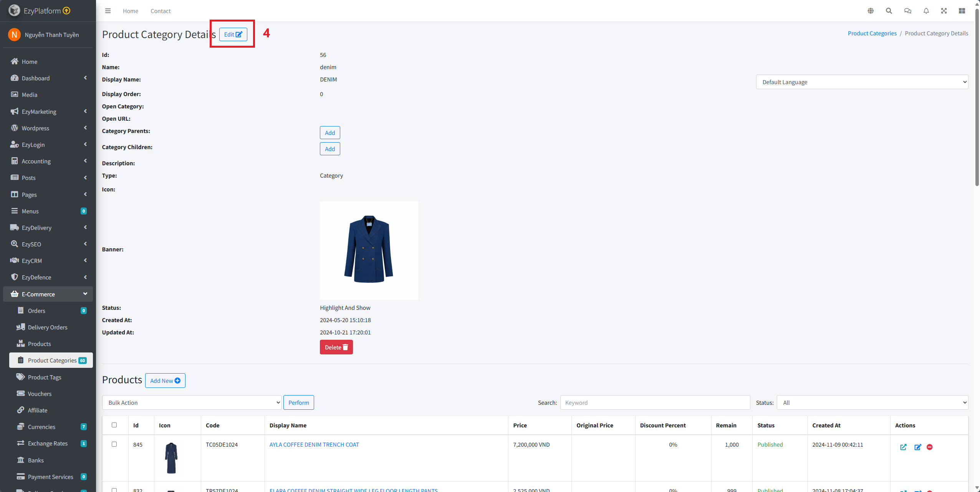Open the language globe icon

tap(871, 11)
